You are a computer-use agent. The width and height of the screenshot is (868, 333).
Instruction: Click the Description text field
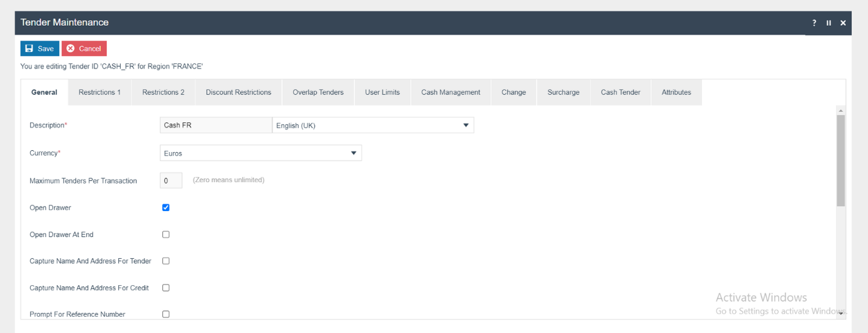[x=216, y=125]
